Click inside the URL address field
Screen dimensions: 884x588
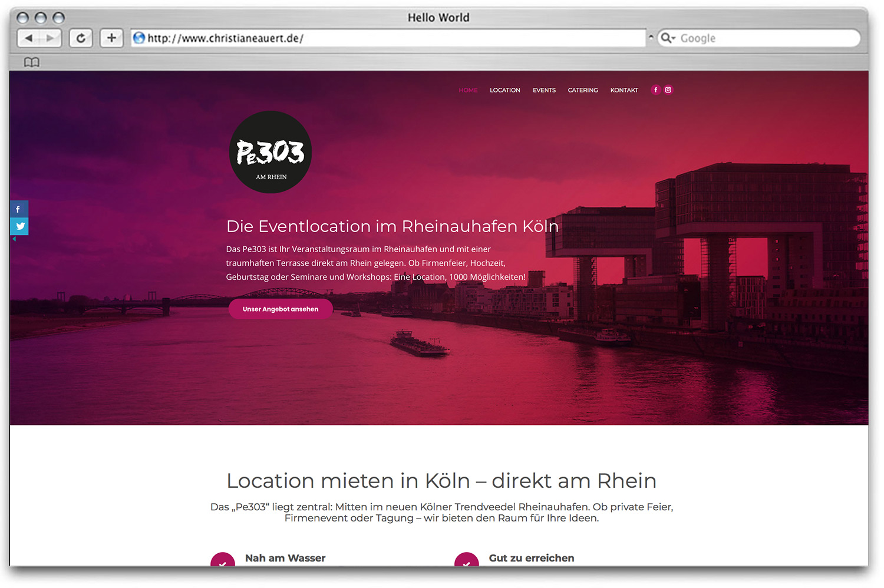pyautogui.click(x=354, y=38)
